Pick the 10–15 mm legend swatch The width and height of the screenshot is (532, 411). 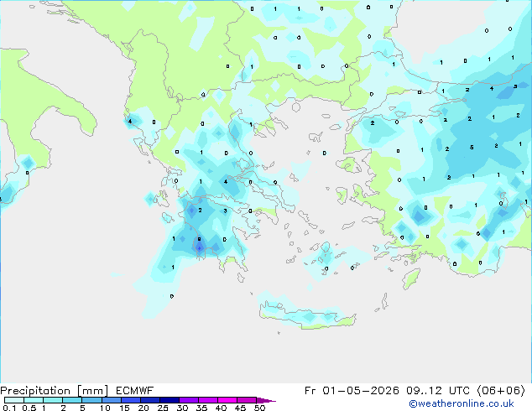pos(112,400)
